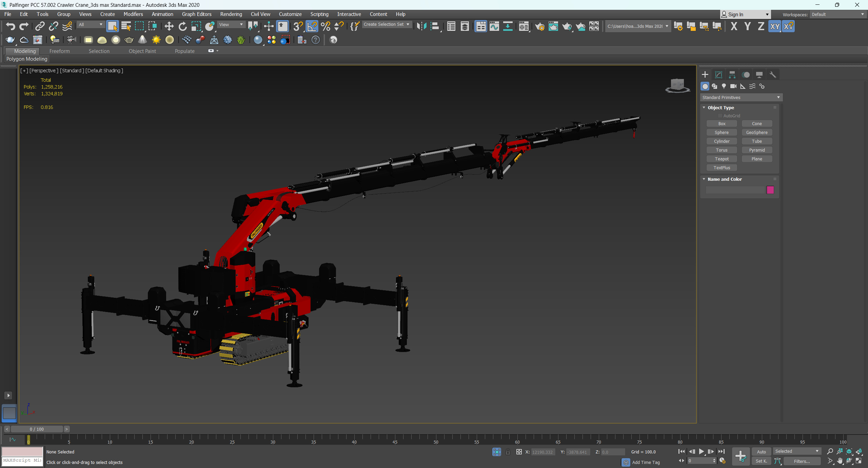Open the Utilities wrench tab

point(773,75)
